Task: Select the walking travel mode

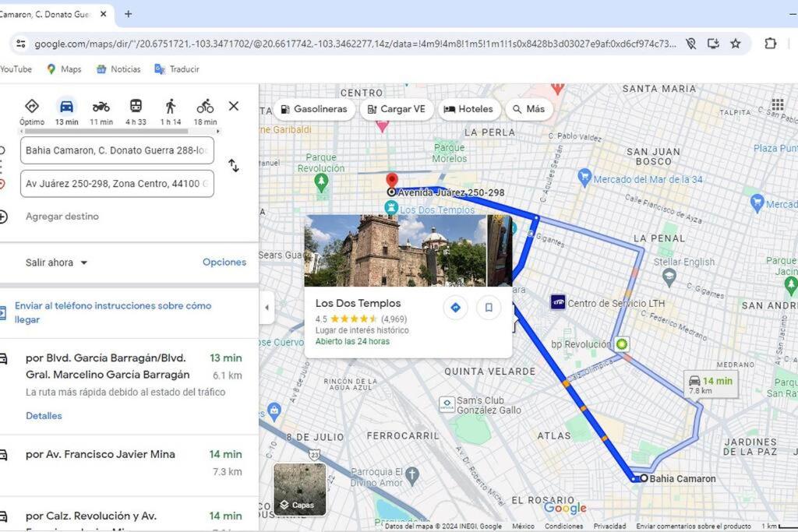Action: click(x=171, y=106)
